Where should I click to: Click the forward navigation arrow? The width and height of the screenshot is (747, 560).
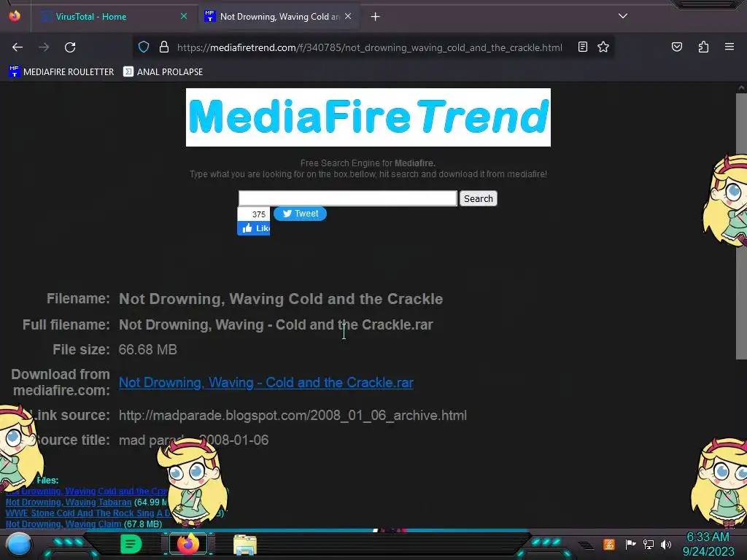click(44, 47)
